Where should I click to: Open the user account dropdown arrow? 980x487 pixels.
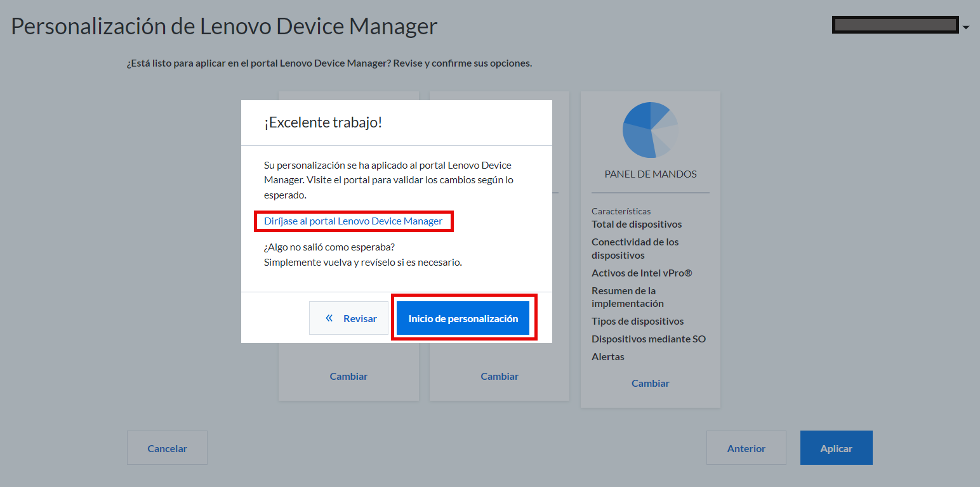pos(966,27)
